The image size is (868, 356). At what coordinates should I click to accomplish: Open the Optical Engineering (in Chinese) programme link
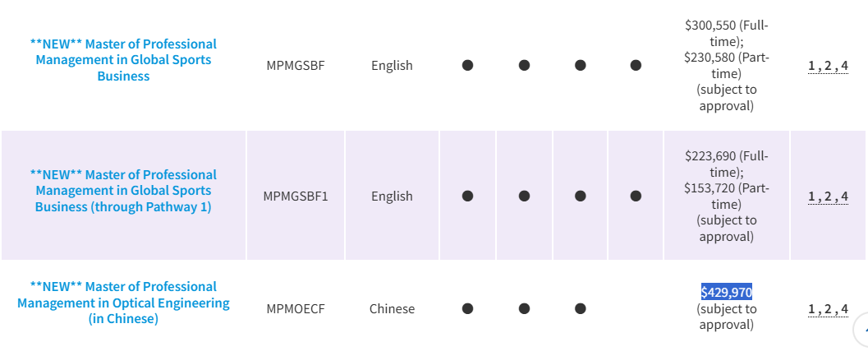(x=123, y=303)
